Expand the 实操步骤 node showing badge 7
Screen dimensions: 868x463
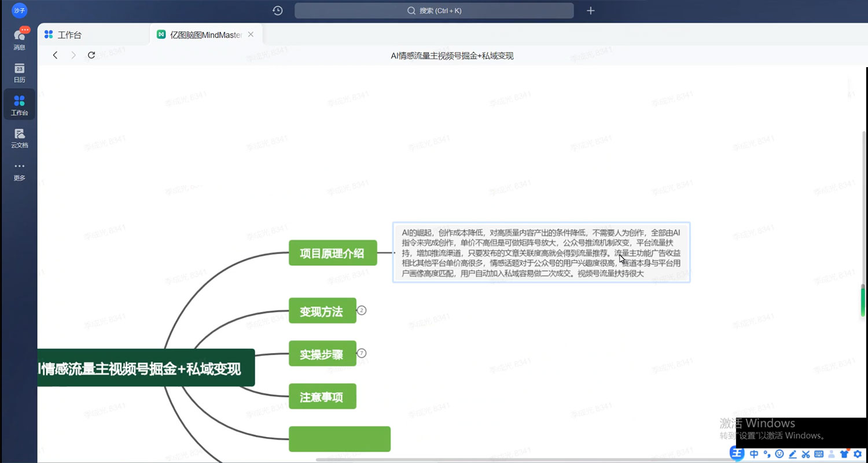pyautogui.click(x=361, y=353)
